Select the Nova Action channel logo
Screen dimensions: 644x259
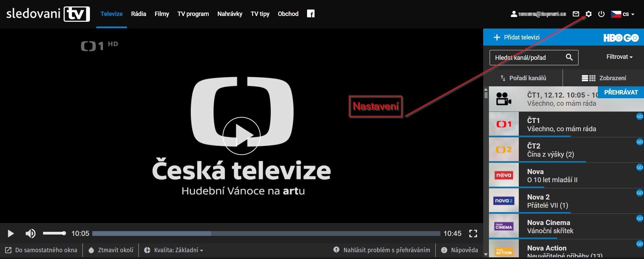[x=504, y=248]
